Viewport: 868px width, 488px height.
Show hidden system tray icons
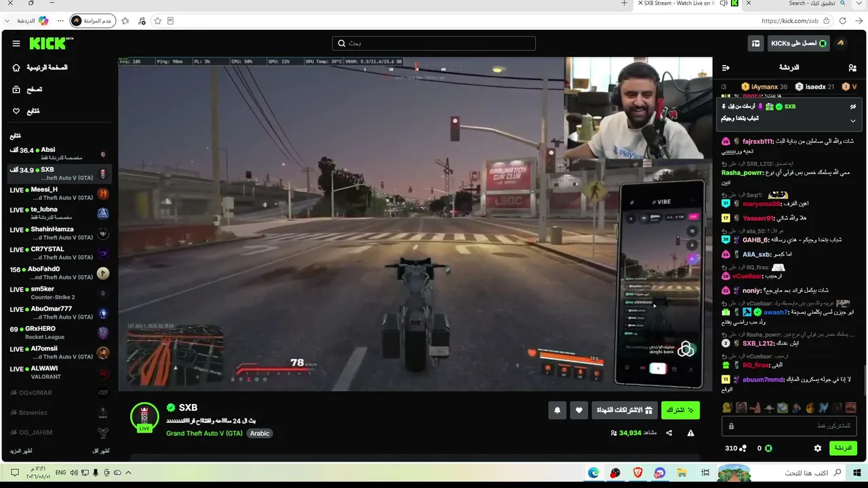[x=128, y=472]
